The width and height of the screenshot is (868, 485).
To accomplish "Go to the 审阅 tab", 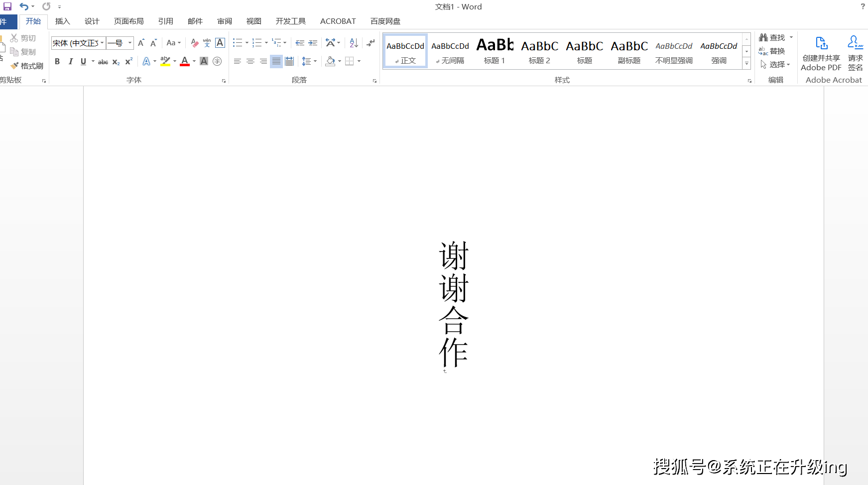I will click(225, 21).
